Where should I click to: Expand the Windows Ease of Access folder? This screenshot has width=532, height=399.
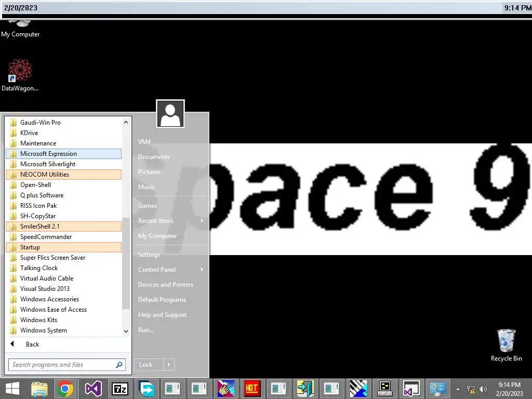64,310
